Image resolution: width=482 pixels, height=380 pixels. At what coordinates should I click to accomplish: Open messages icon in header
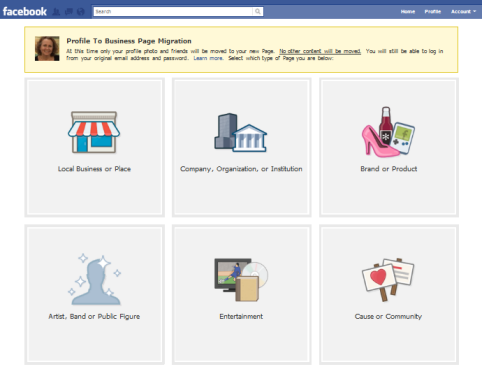[69, 12]
